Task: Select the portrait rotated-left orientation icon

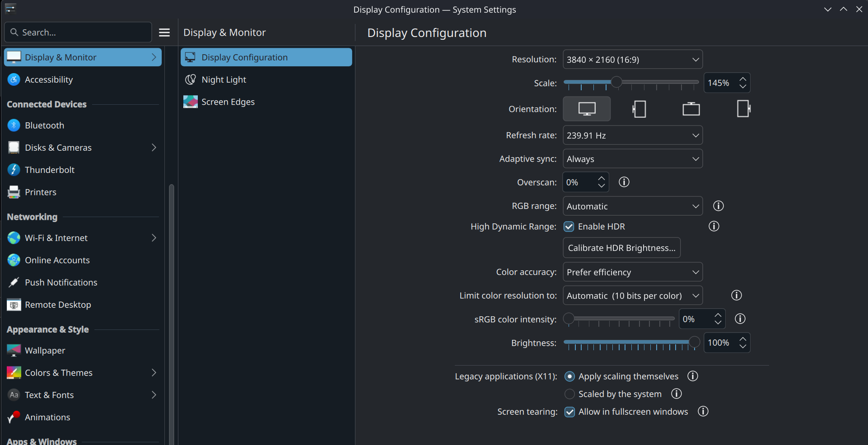Action: (639, 109)
